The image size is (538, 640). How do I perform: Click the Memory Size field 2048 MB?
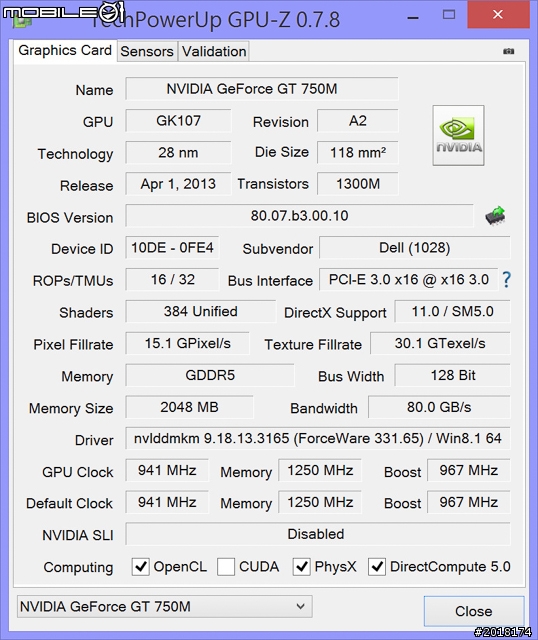pyautogui.click(x=189, y=407)
